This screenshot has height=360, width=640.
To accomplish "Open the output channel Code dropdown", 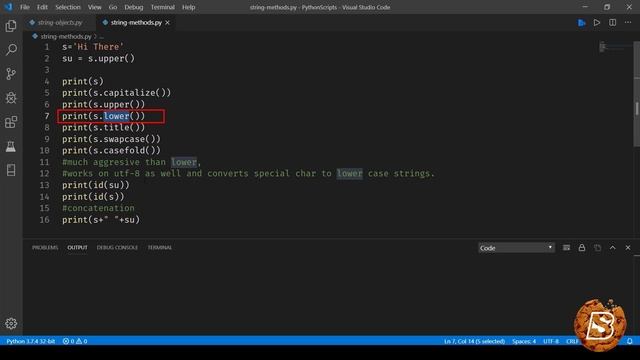I will pos(516,248).
